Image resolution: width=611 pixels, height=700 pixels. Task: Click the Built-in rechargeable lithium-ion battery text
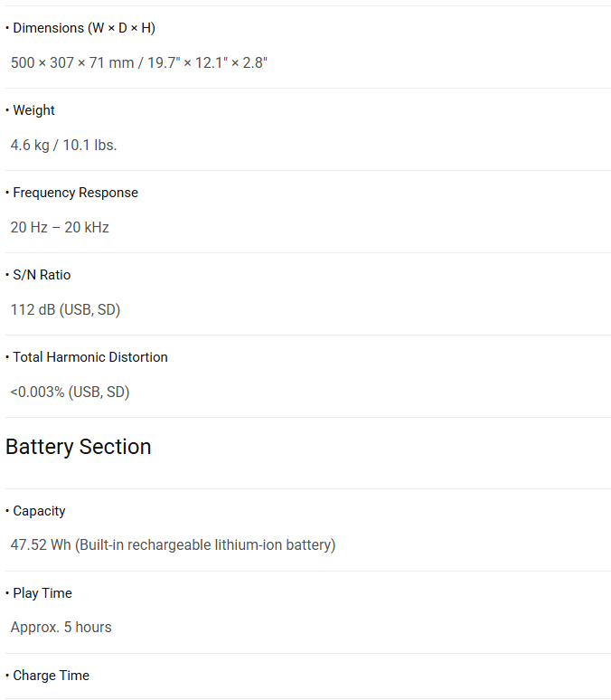pos(206,545)
